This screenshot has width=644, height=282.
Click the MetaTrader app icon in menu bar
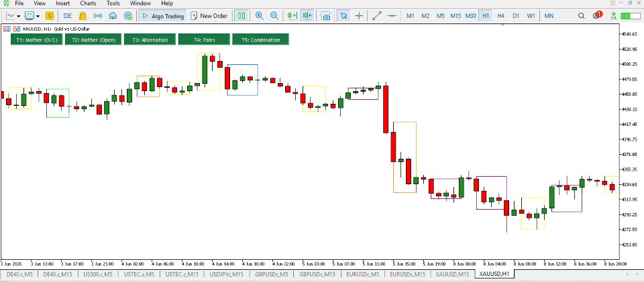click(x=6, y=3)
